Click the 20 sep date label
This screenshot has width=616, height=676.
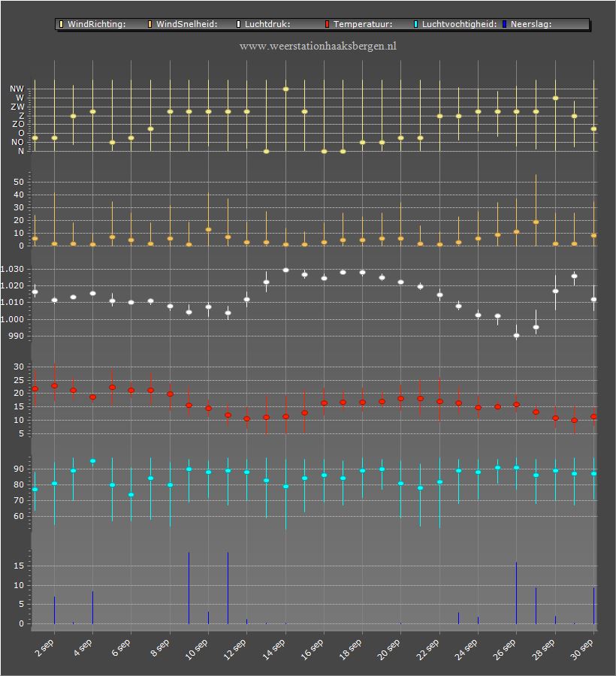(388, 649)
